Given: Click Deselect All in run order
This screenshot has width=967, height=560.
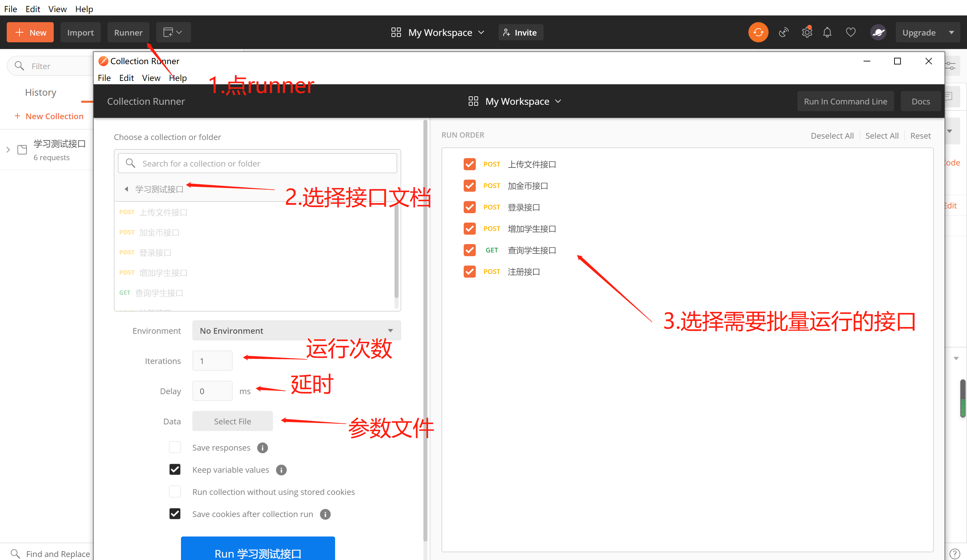Looking at the screenshot, I should click(832, 136).
